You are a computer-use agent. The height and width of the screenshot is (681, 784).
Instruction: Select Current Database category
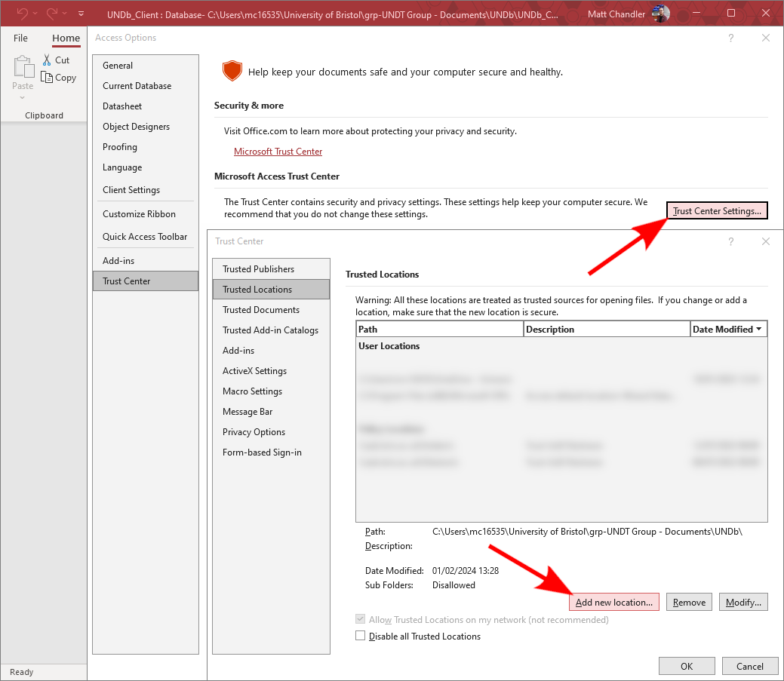(x=146, y=86)
